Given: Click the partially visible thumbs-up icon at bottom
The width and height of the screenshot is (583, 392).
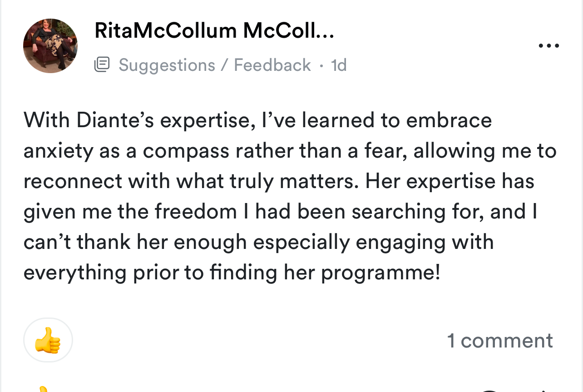Looking at the screenshot, I should click(x=42, y=388).
